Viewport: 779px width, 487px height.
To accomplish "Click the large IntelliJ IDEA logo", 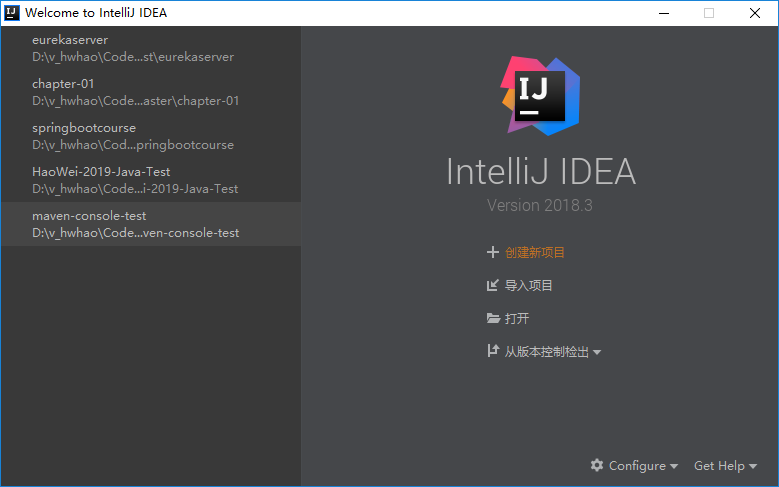I will click(x=540, y=95).
